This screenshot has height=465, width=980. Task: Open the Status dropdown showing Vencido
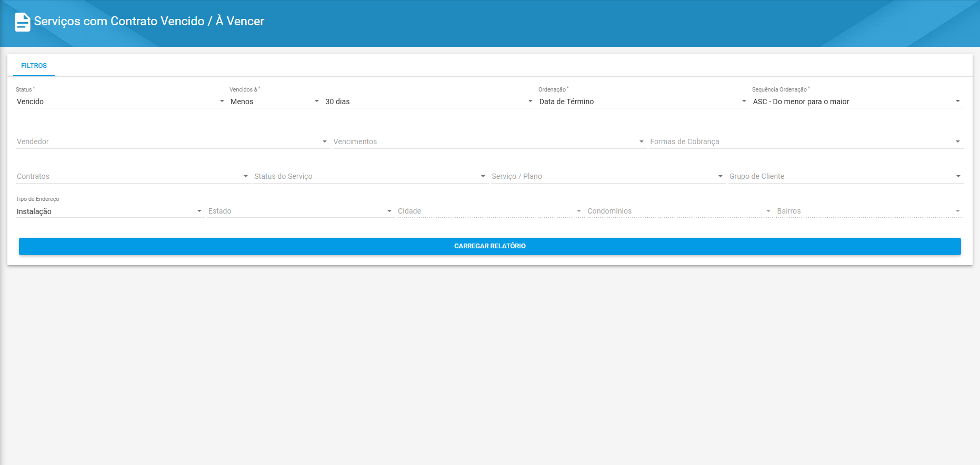121,102
